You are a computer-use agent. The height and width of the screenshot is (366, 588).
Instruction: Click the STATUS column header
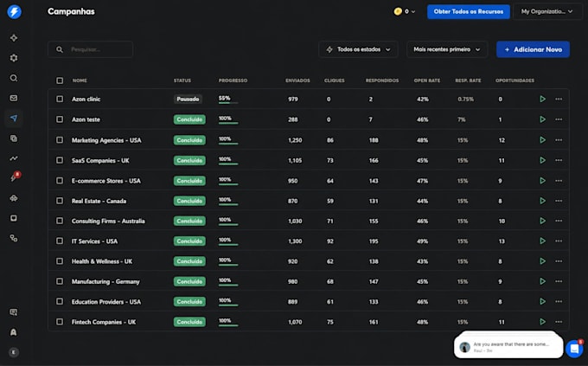[182, 80]
